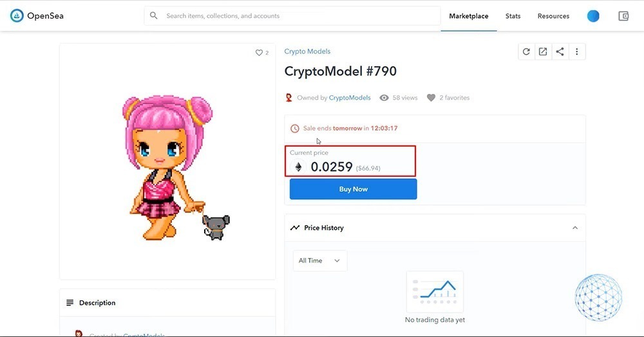The width and height of the screenshot is (644, 337).
Task: Click the blue account avatar
Action: [x=593, y=16]
